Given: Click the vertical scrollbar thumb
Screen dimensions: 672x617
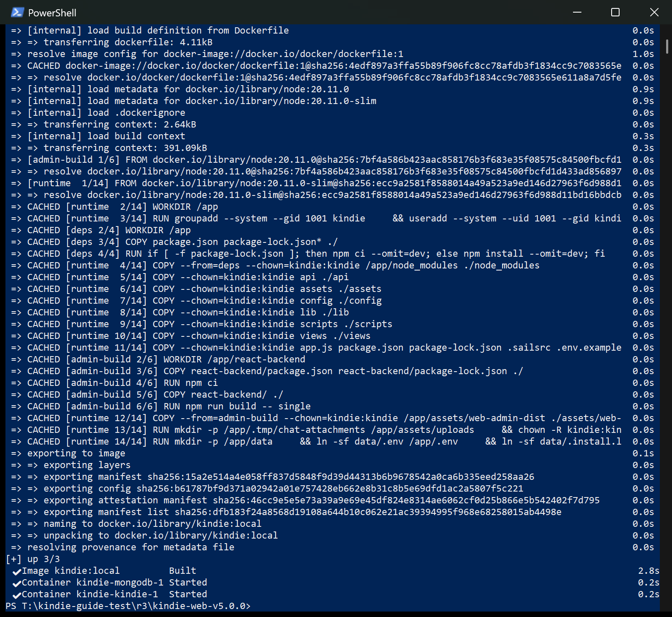Looking at the screenshot, I should pos(667,47).
